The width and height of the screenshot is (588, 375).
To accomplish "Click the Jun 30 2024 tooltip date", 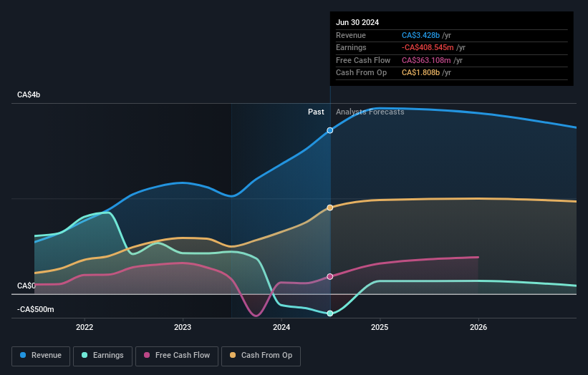I will (357, 22).
